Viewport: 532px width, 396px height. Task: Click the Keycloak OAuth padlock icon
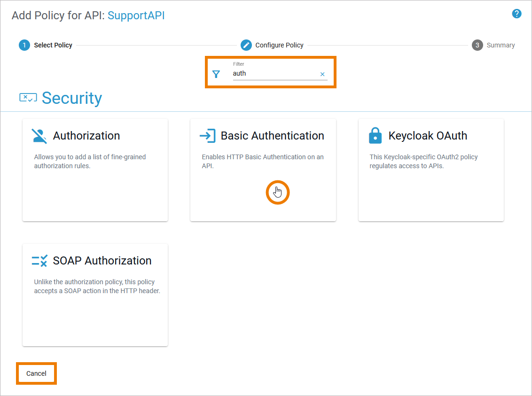[x=375, y=136]
